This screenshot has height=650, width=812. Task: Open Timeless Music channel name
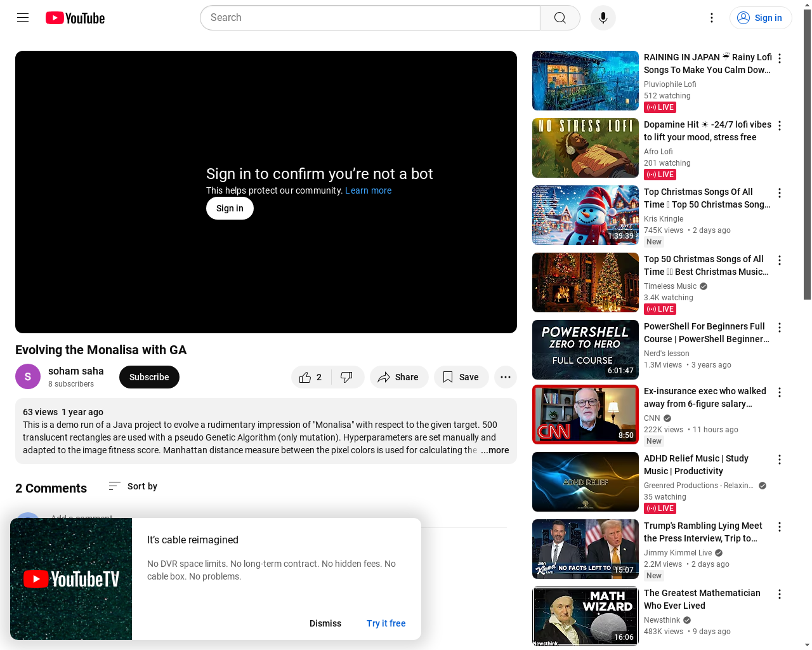[670, 286]
